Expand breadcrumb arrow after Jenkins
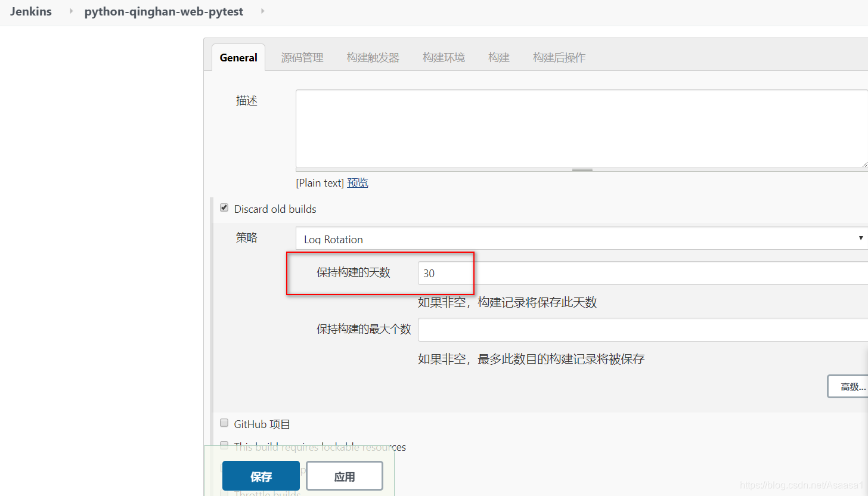 pyautogui.click(x=72, y=11)
